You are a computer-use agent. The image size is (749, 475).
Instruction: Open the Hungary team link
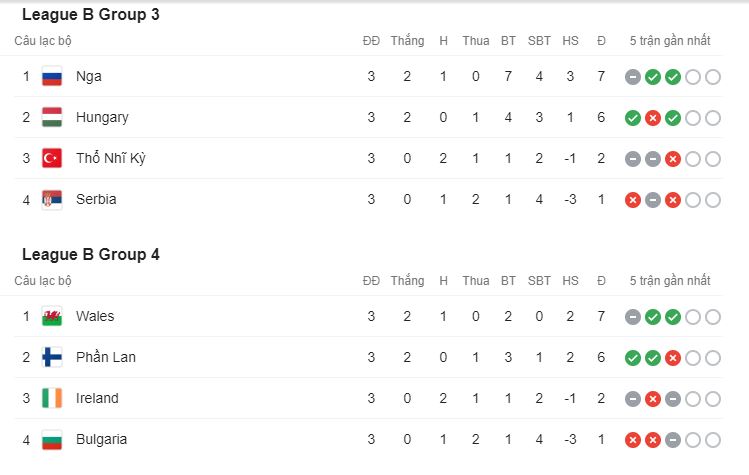click(102, 118)
